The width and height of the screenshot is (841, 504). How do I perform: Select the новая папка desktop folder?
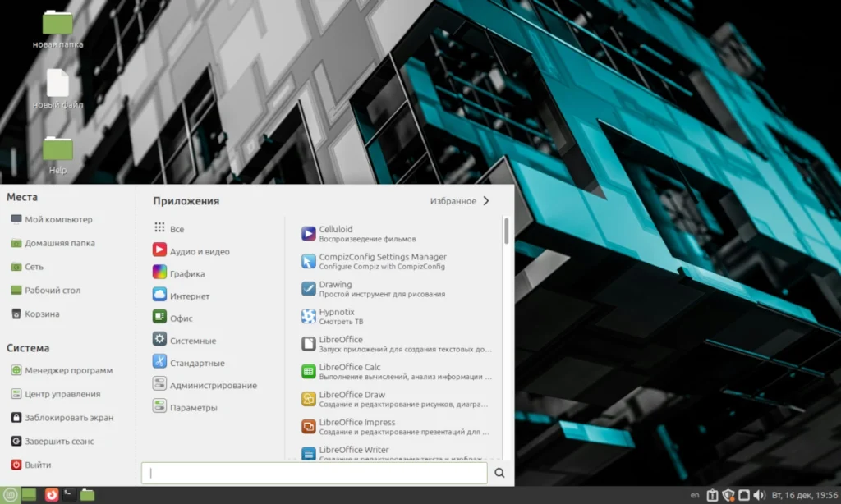(x=58, y=30)
